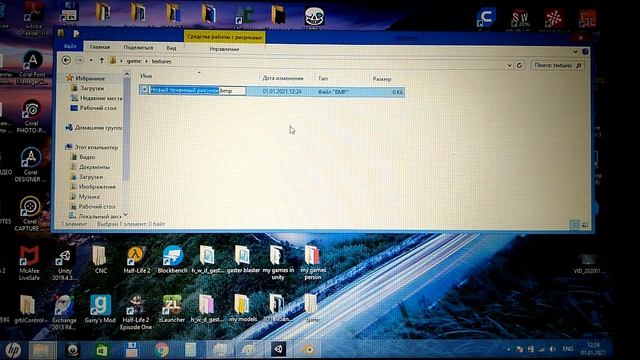Open the address bar history dropdown
Viewport: 640px width, 360px height.
pyautogui.click(x=509, y=65)
